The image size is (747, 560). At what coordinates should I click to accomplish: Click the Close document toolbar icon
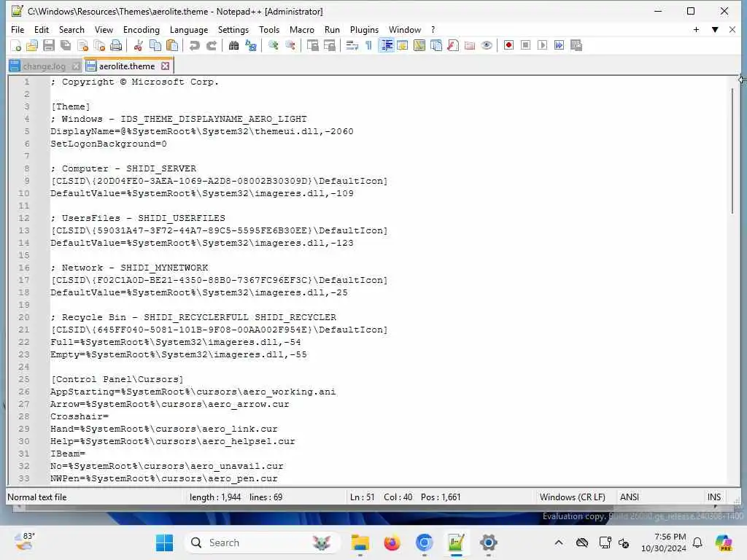click(83, 46)
